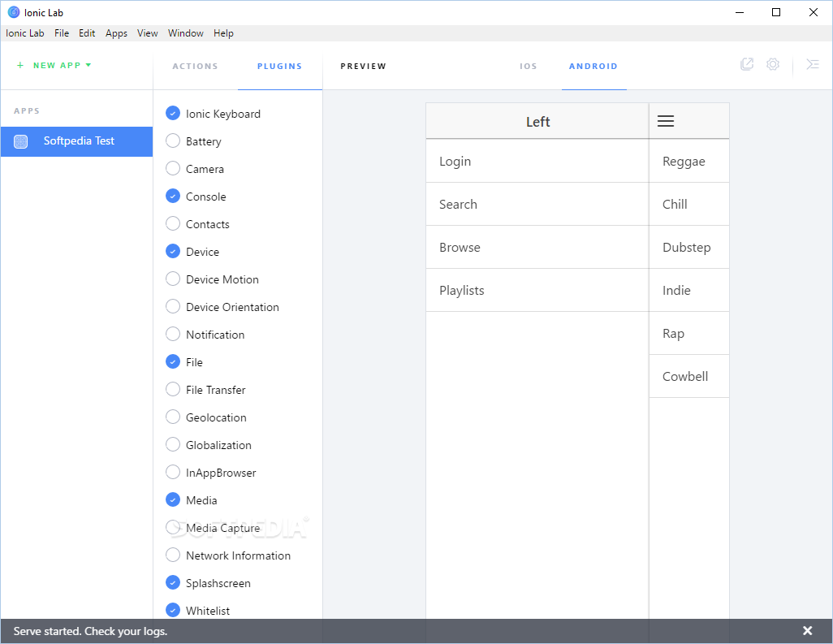Select the Android preview tab

[593, 66]
